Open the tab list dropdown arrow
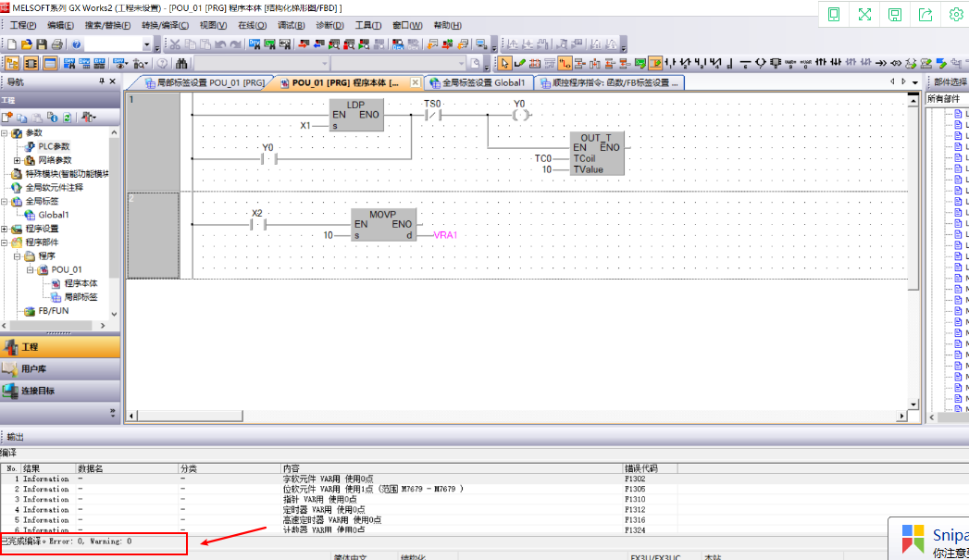The width and height of the screenshot is (969, 560). click(x=914, y=82)
